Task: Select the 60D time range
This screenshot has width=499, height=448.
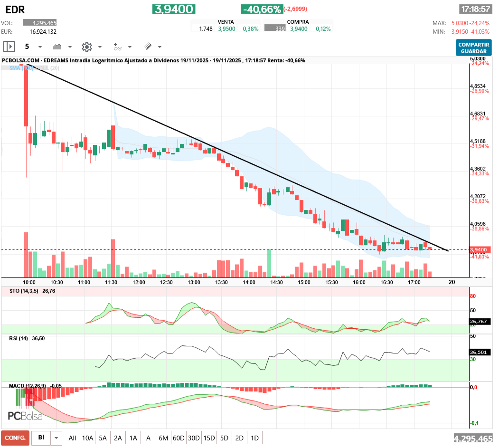Action: point(179,438)
